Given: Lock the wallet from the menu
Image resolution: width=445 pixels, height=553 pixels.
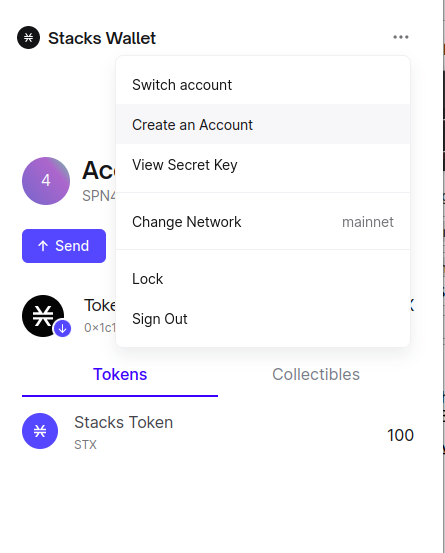Looking at the screenshot, I should pos(263,279).
